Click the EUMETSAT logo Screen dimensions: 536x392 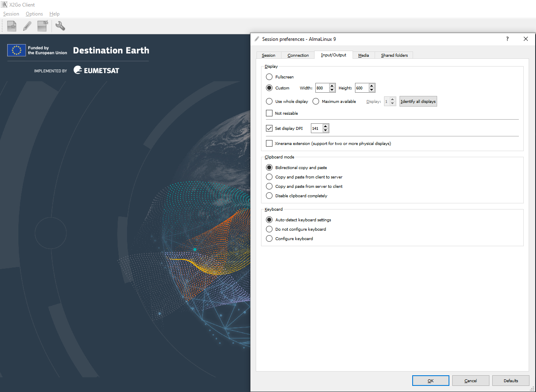click(96, 70)
